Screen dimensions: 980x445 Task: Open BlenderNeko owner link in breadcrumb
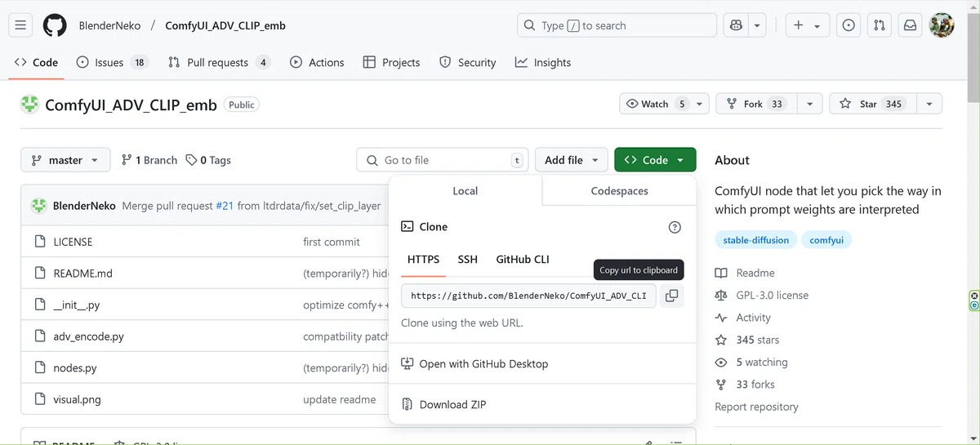(x=109, y=25)
